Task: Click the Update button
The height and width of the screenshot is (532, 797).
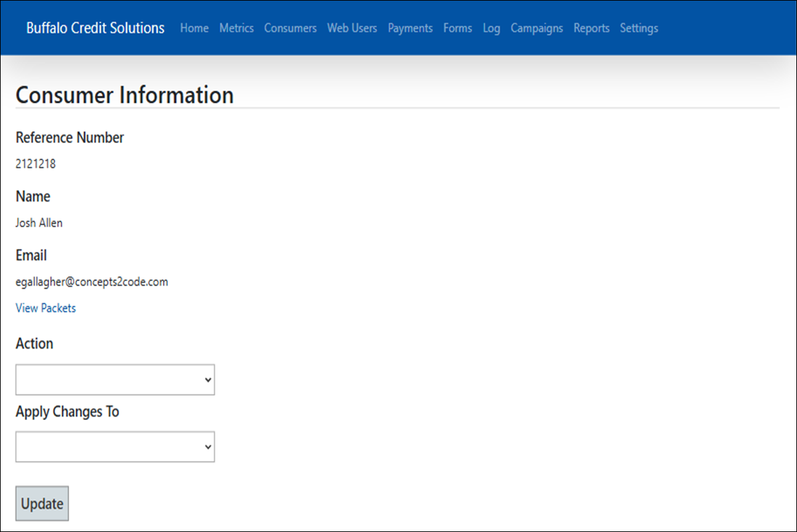Action: [x=42, y=504]
